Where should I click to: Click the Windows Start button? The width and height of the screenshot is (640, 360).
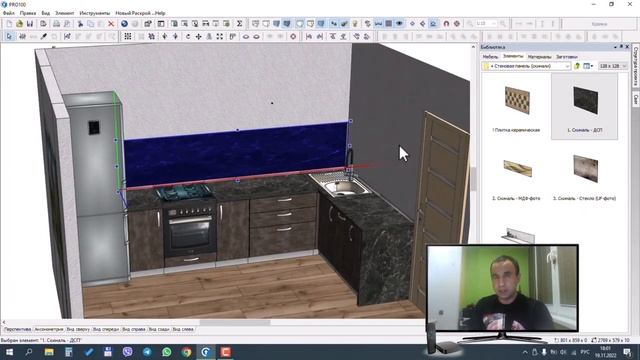[x=9, y=352]
